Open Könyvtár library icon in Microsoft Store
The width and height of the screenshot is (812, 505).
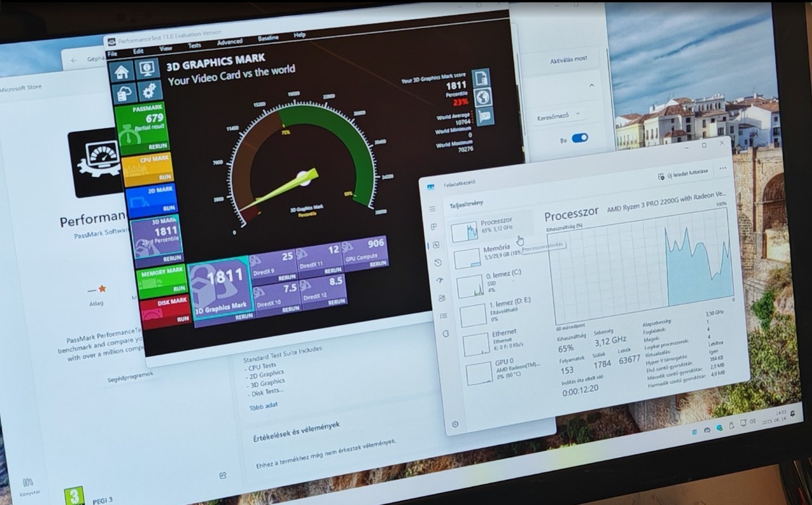click(27, 485)
